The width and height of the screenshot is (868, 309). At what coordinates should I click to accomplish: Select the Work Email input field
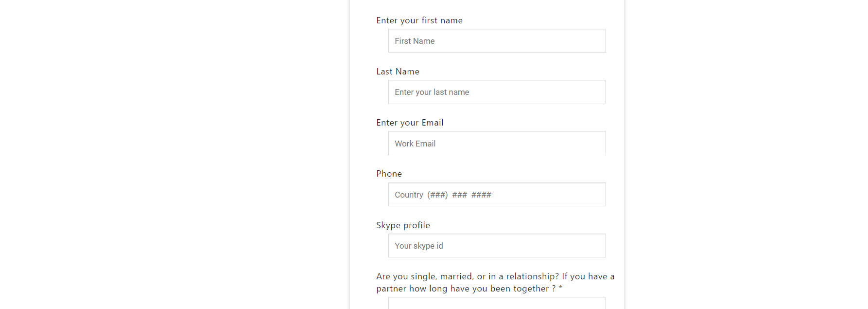[x=497, y=143]
